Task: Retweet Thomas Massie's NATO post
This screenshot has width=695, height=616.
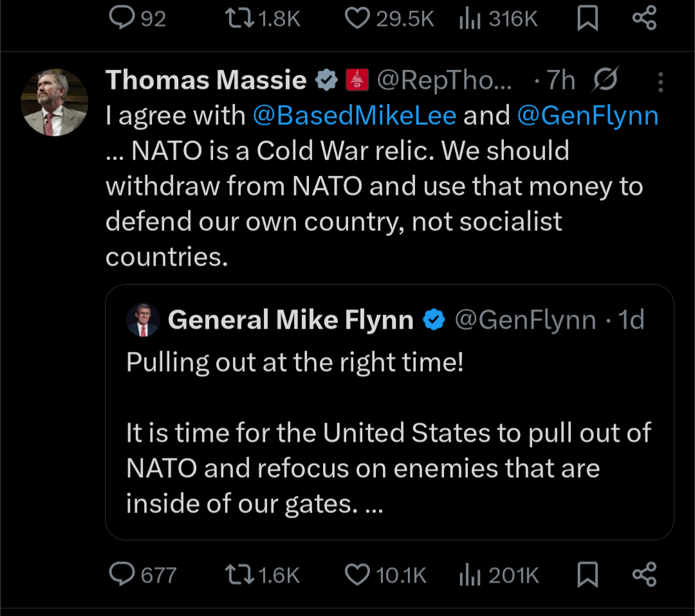Action: click(x=239, y=574)
